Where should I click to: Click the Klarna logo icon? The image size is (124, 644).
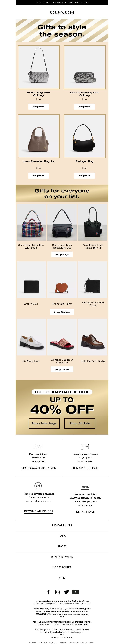[85, 486]
